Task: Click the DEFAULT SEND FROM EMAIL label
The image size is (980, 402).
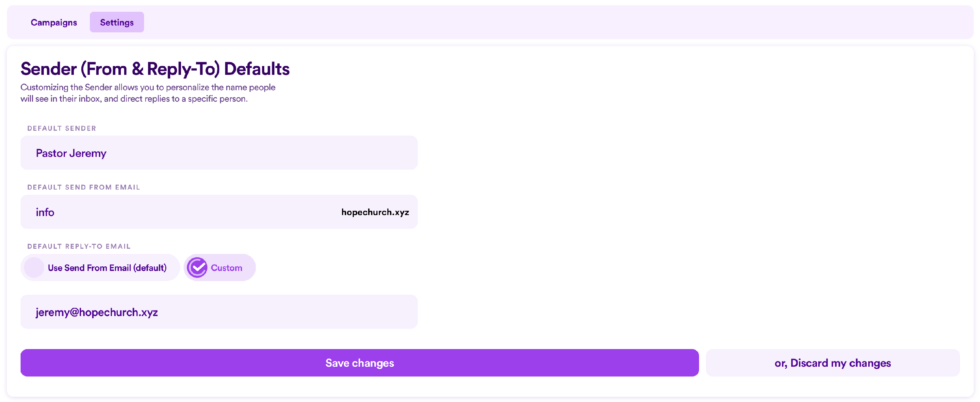Action: tap(84, 187)
